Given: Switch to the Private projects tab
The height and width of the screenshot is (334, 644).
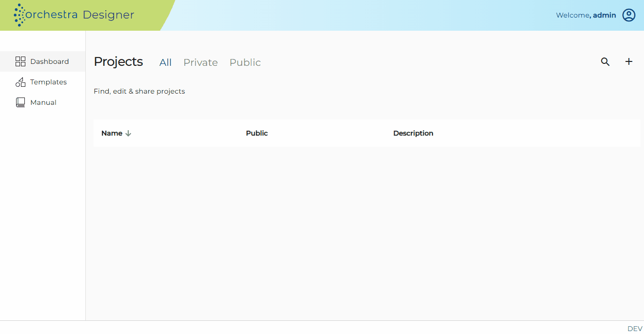Looking at the screenshot, I should (200, 62).
